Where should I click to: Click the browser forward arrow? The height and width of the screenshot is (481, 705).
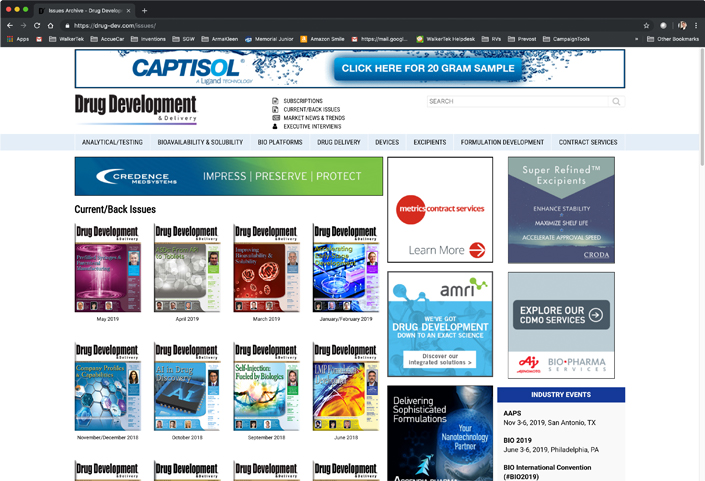(23, 26)
